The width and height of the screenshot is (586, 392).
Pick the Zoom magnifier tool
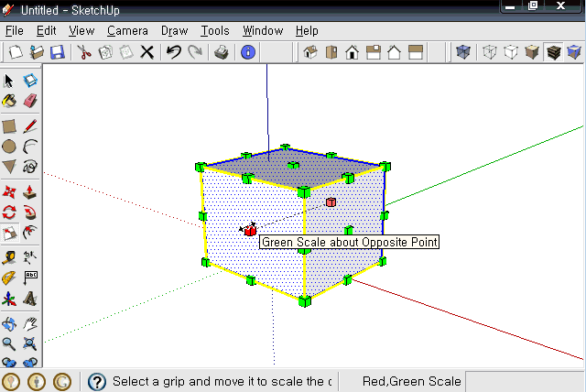pyautogui.click(x=9, y=343)
